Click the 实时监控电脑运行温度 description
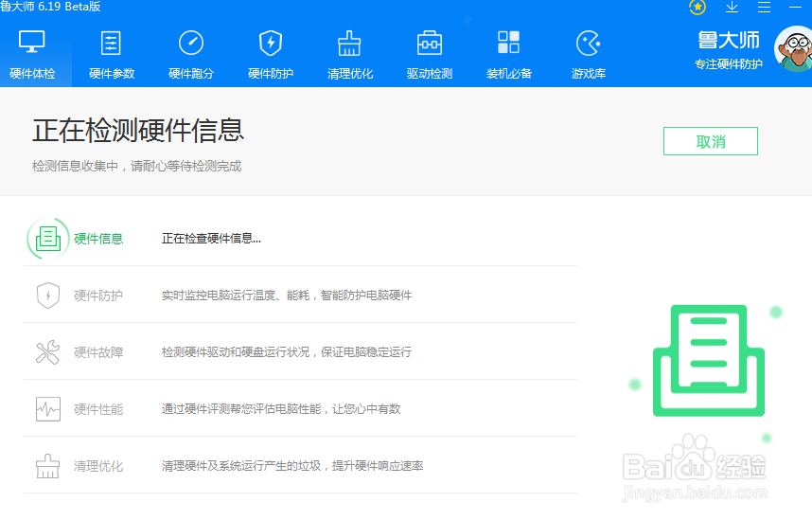Screen dimensions: 812x520 tap(287, 296)
